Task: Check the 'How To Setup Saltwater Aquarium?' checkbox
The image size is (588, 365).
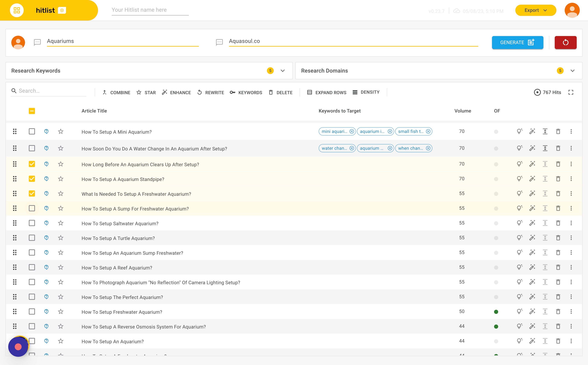Action: [32, 223]
